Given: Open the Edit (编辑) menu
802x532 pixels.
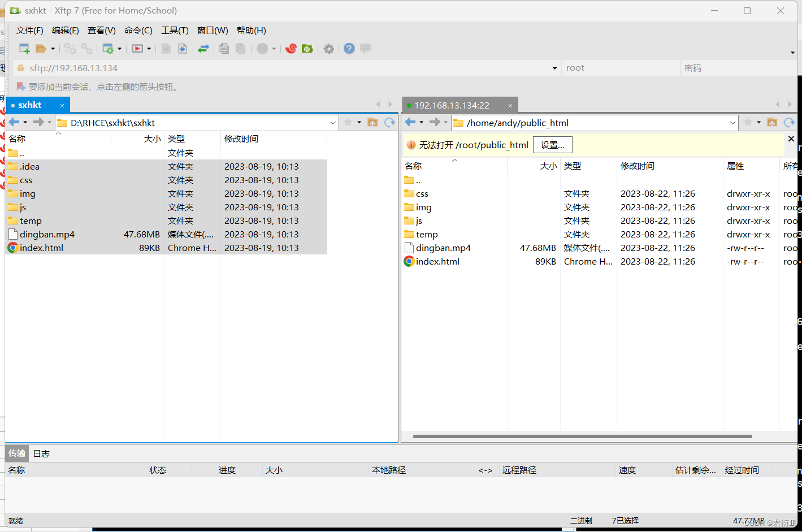Looking at the screenshot, I should 66,31.
